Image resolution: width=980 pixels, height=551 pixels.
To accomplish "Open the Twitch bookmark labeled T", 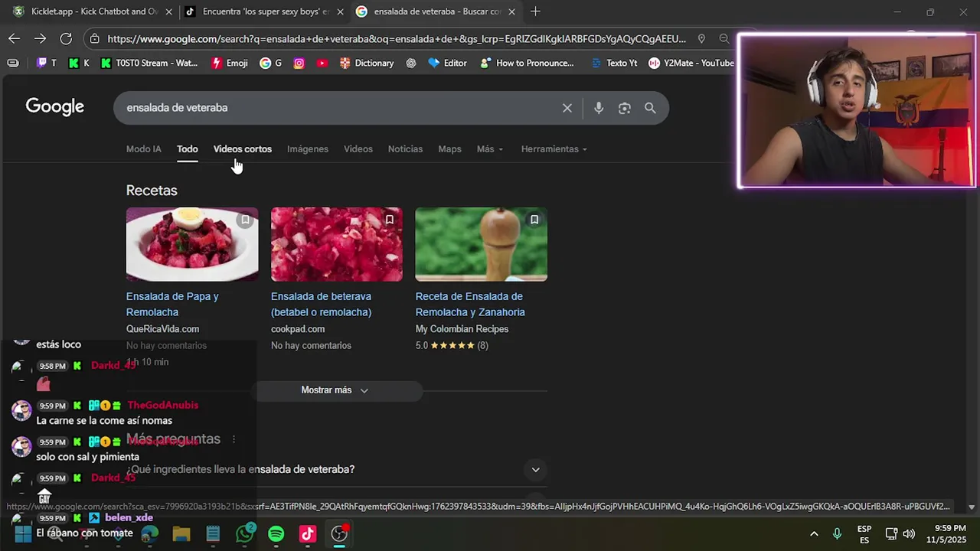I will point(47,63).
